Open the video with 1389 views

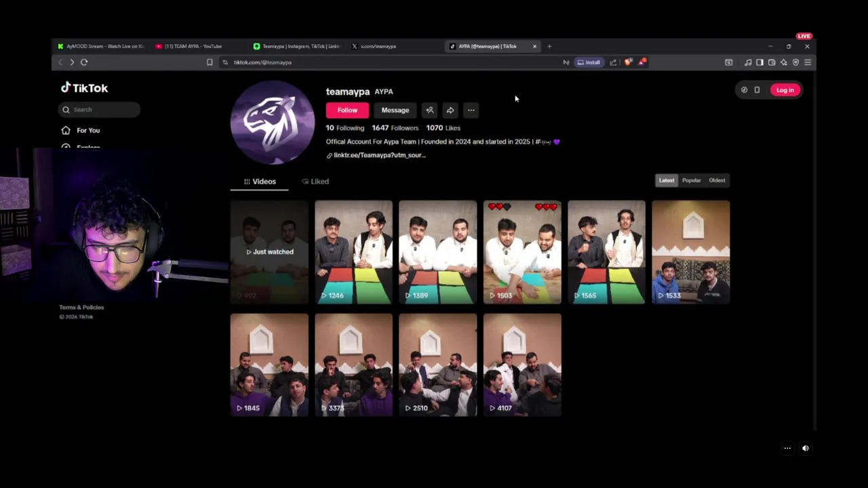click(x=438, y=252)
